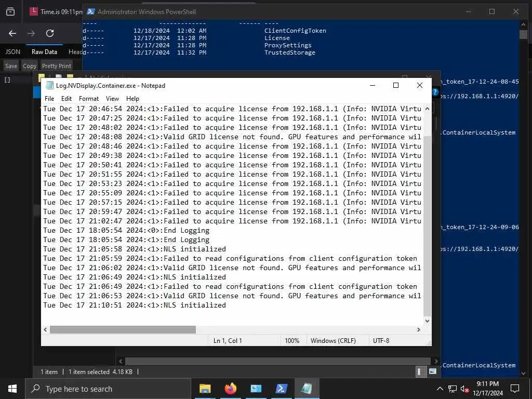Image resolution: width=532 pixels, height=399 pixels.
Task: Reload the Firefox page
Action: [50, 33]
